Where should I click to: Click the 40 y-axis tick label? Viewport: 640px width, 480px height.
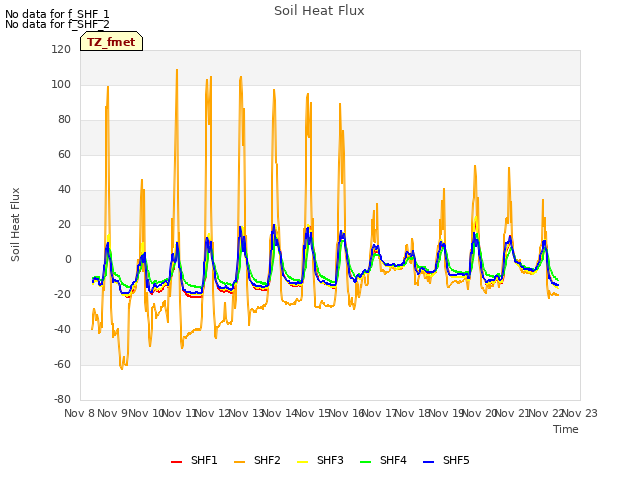click(x=64, y=189)
